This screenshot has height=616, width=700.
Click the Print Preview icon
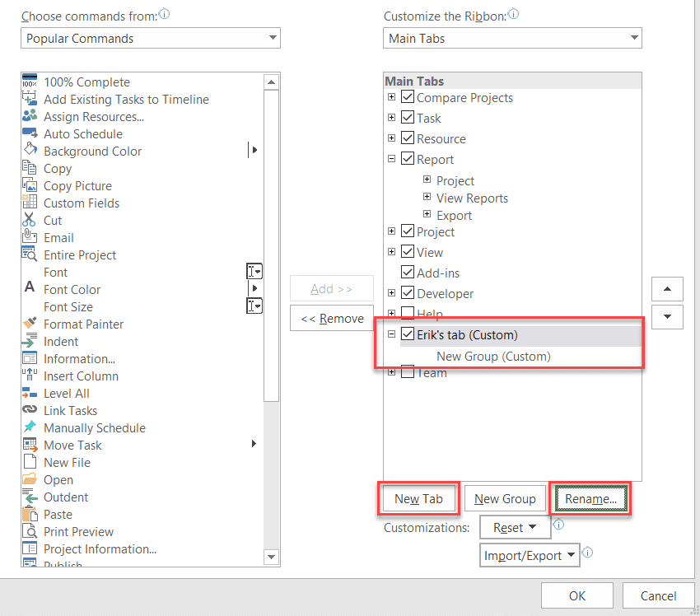tap(30, 531)
